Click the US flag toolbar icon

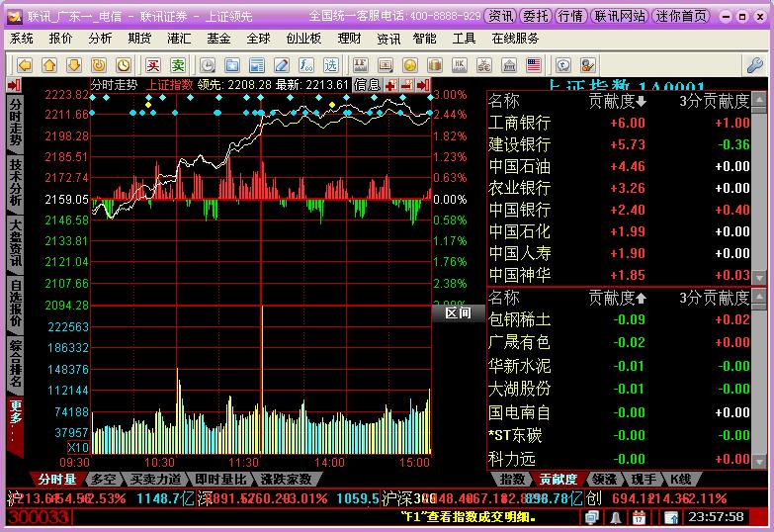(x=534, y=65)
